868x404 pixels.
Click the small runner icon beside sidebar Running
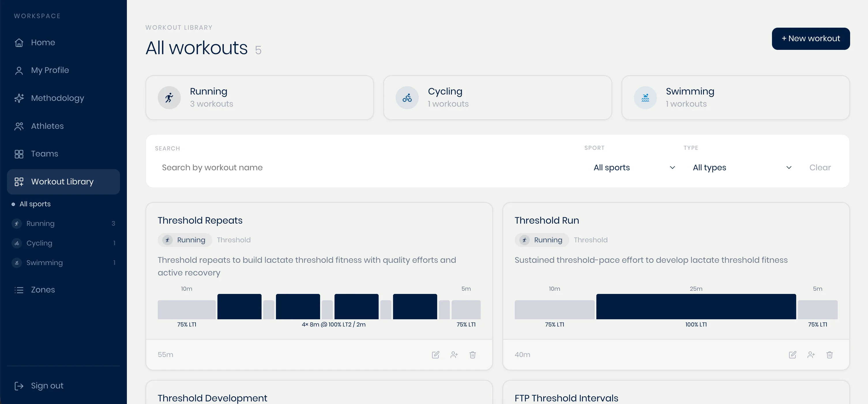coord(16,224)
